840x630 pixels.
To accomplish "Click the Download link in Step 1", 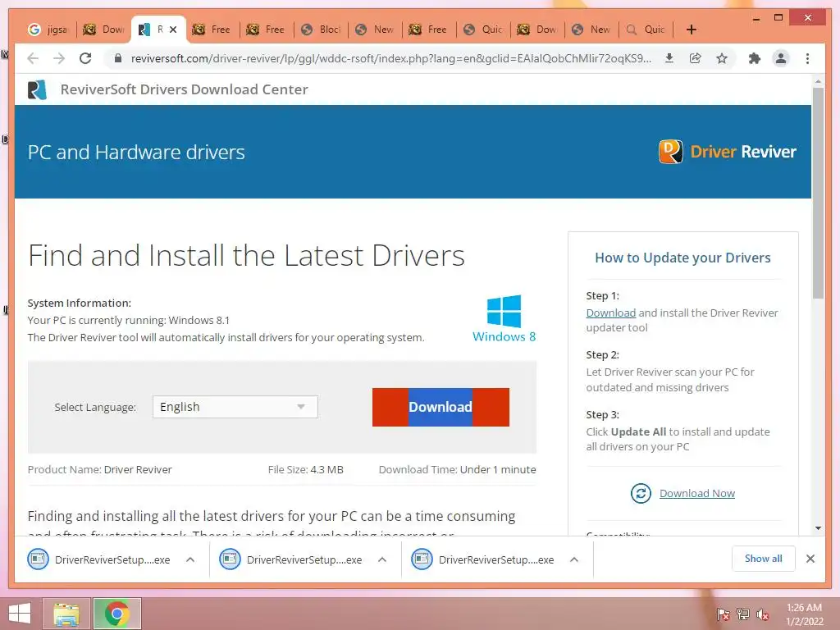I will click(x=610, y=313).
